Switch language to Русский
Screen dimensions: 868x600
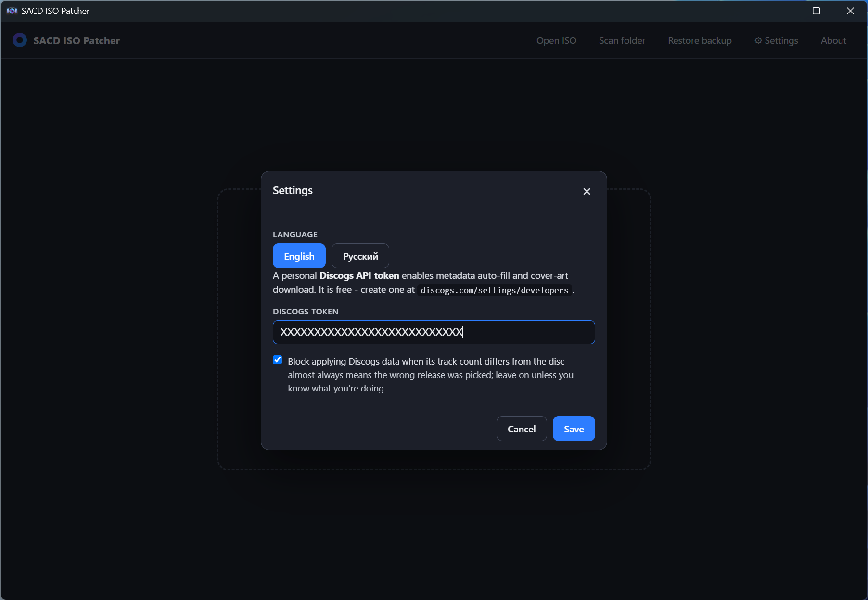(x=360, y=256)
